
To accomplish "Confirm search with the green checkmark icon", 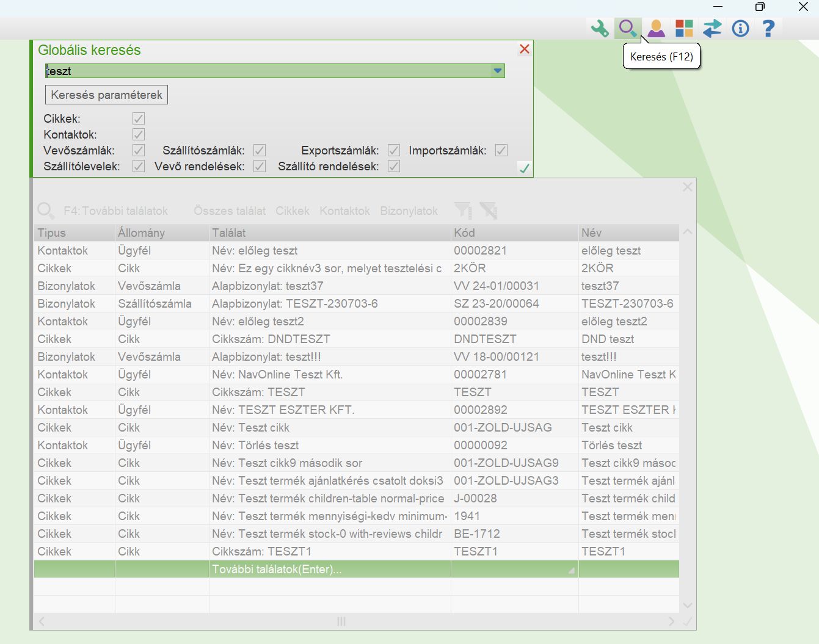I will [x=524, y=168].
